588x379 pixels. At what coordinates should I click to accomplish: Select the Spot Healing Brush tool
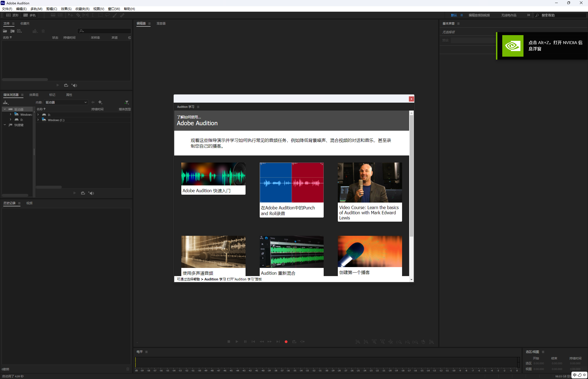(122, 15)
